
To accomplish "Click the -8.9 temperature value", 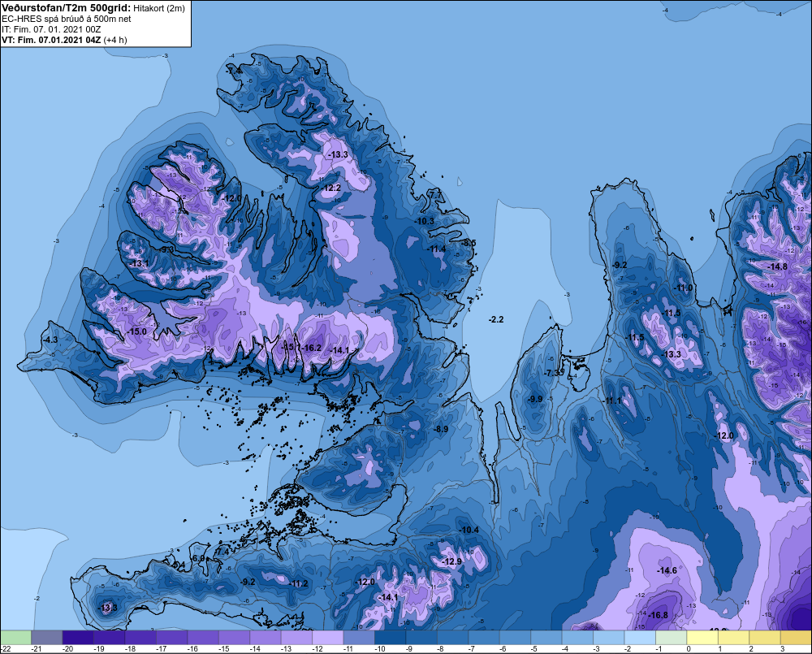I will pos(441,430).
